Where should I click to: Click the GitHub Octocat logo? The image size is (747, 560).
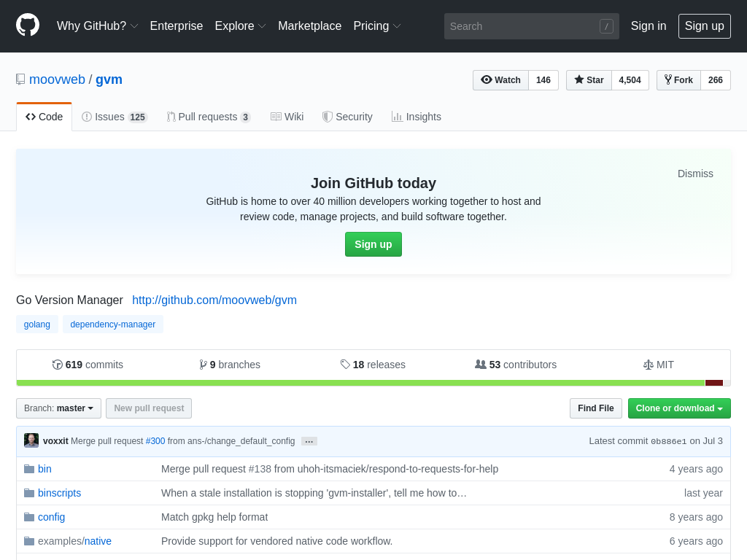coord(28,26)
